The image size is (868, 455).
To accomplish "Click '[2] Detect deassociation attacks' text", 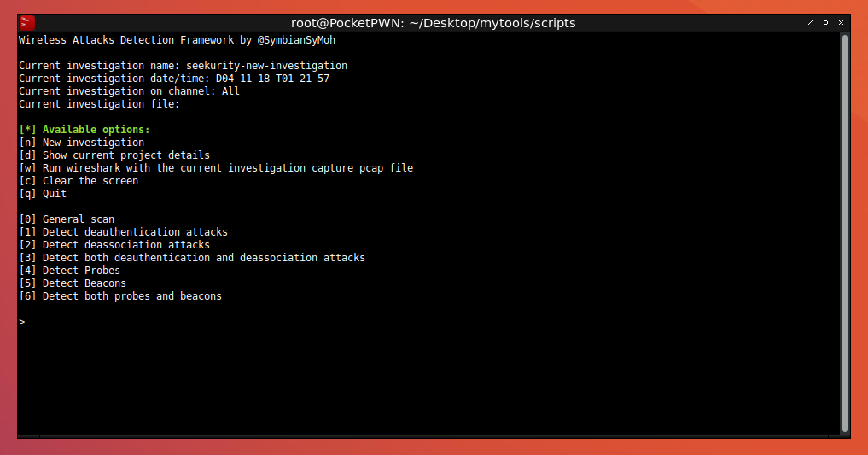I will tap(114, 245).
